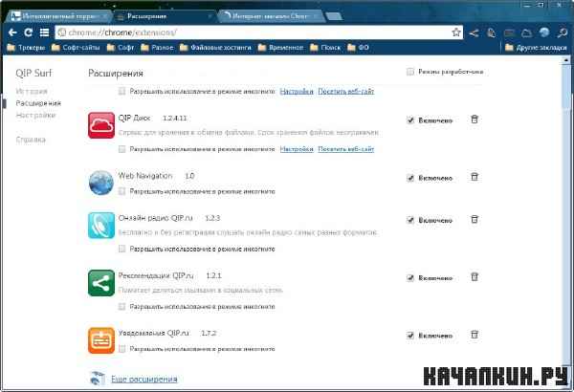574x392 pixels.
Task: Allow QIP Диск in incognito mode checkbox
Action: [x=121, y=149]
